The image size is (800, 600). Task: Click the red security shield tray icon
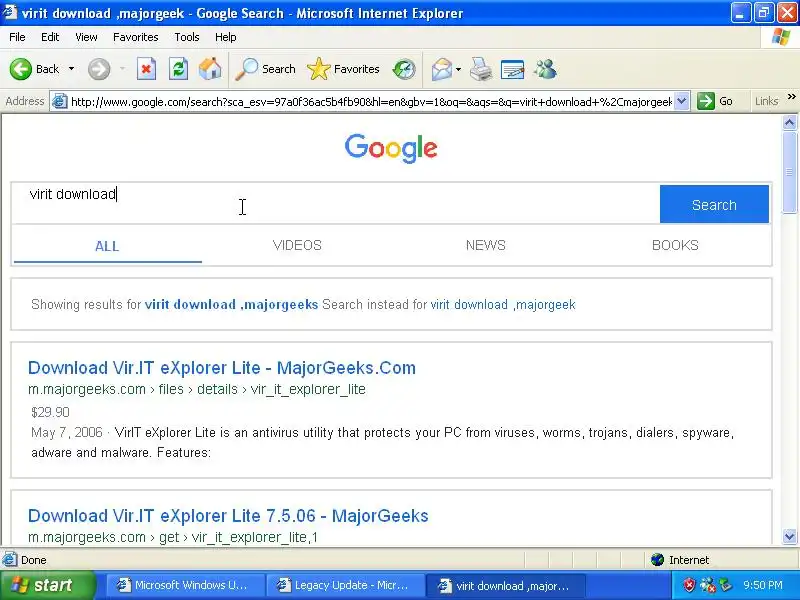[689, 585]
